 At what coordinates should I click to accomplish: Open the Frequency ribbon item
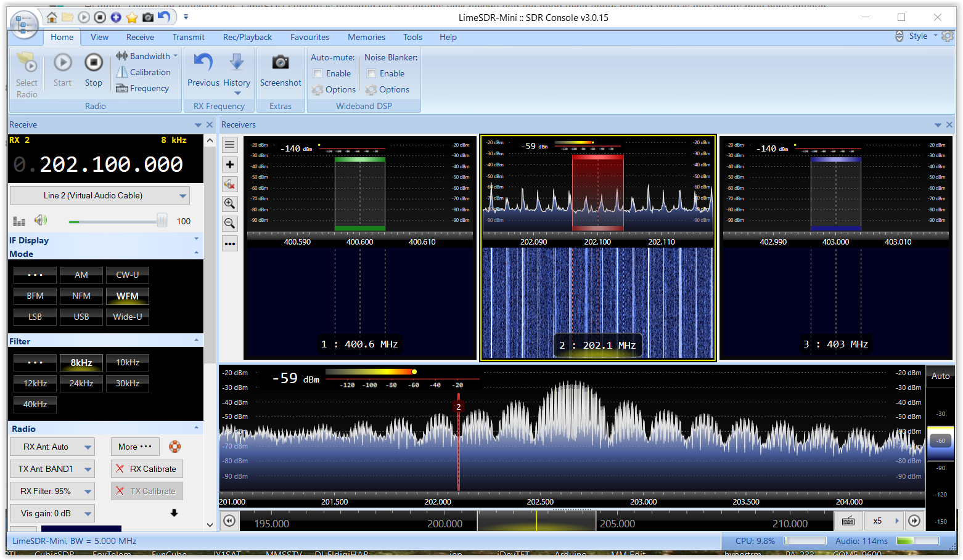[142, 88]
